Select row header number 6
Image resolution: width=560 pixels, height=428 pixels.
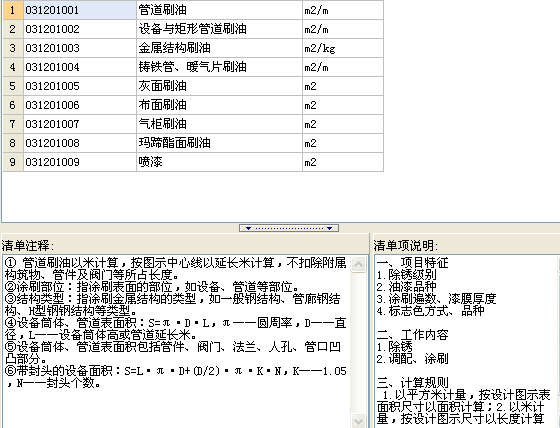click(13, 105)
